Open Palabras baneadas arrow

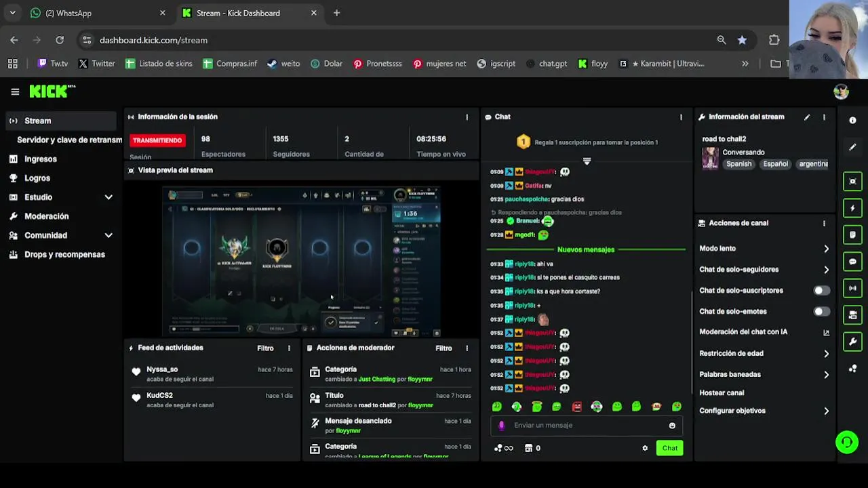(x=826, y=375)
